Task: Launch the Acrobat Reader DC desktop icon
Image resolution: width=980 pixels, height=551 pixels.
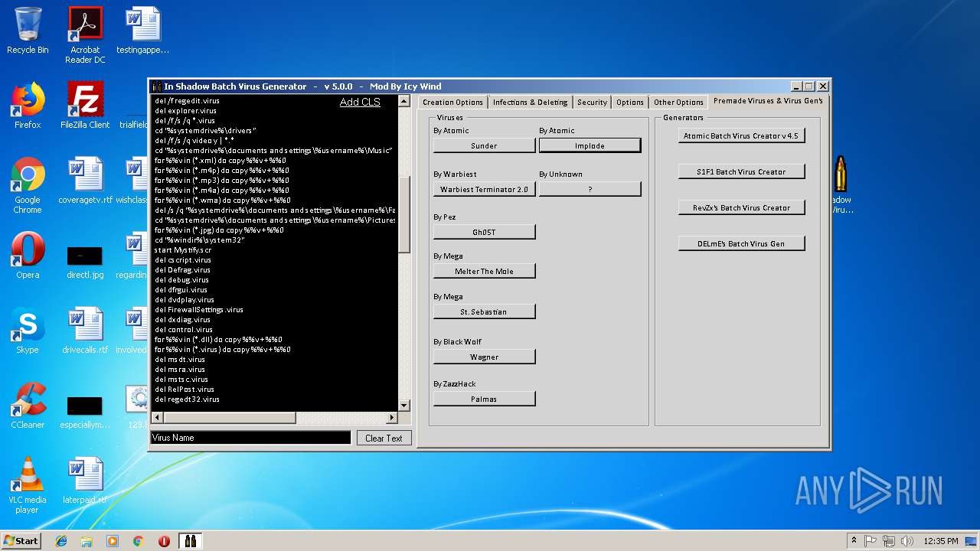Action: (85, 35)
